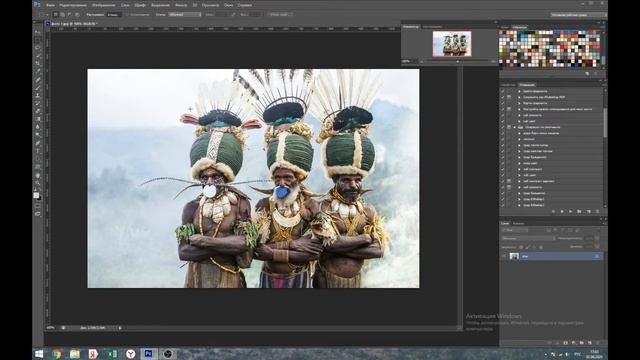Click record button in actions panel

click(x=562, y=211)
